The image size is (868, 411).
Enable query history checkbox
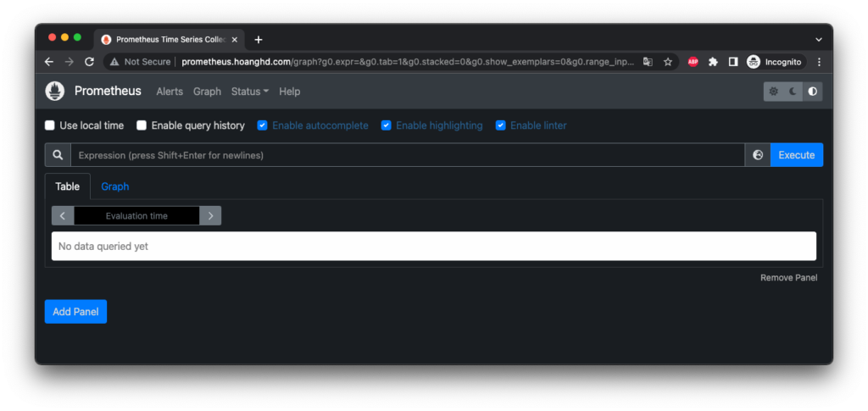tap(142, 125)
